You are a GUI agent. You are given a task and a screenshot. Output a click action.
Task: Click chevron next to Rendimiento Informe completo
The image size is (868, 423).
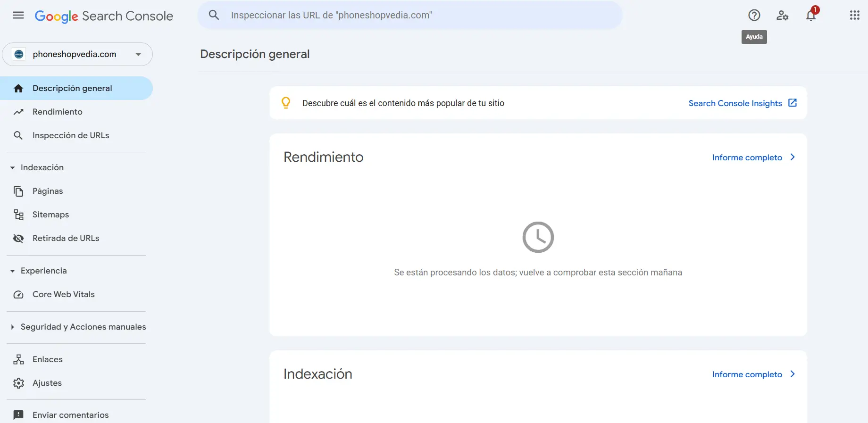click(x=793, y=157)
